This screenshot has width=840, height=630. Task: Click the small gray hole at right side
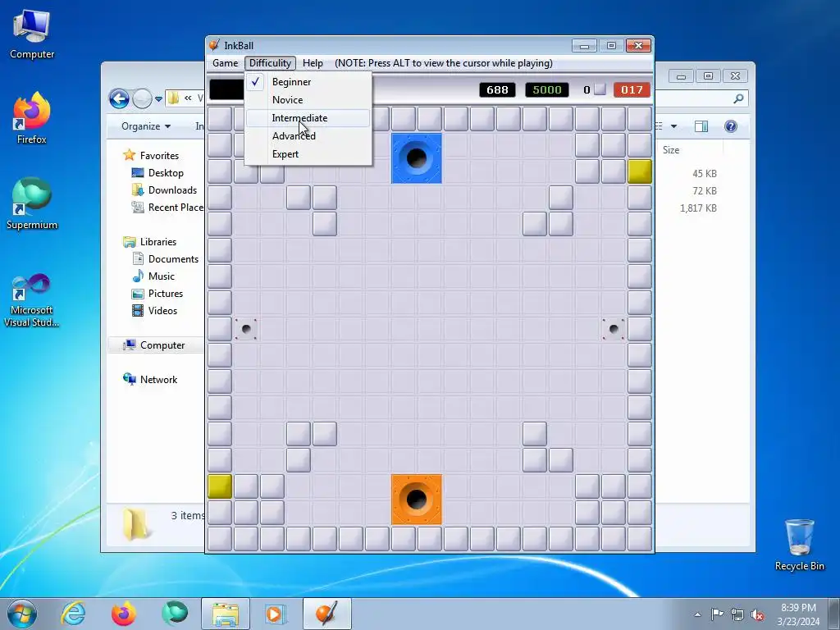click(x=614, y=329)
